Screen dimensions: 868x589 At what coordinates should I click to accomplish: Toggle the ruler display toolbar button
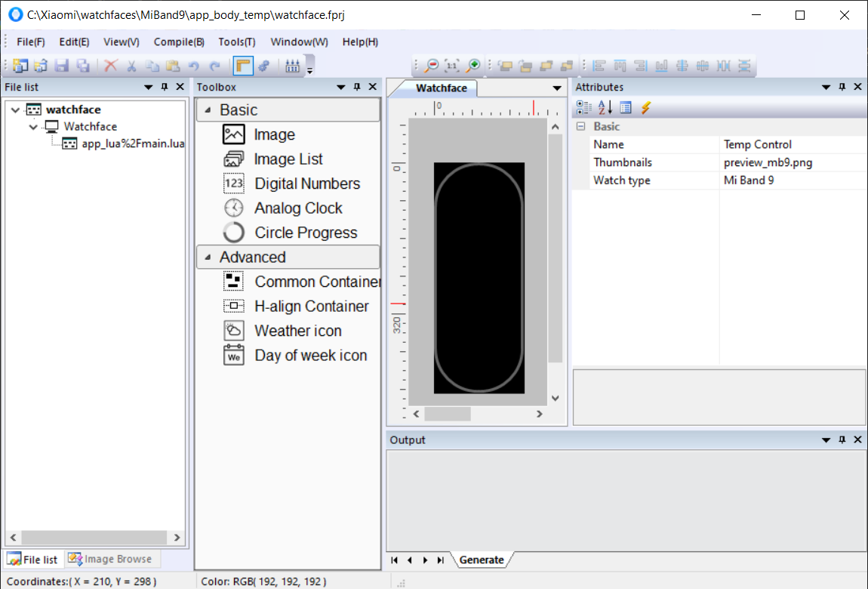click(x=242, y=66)
